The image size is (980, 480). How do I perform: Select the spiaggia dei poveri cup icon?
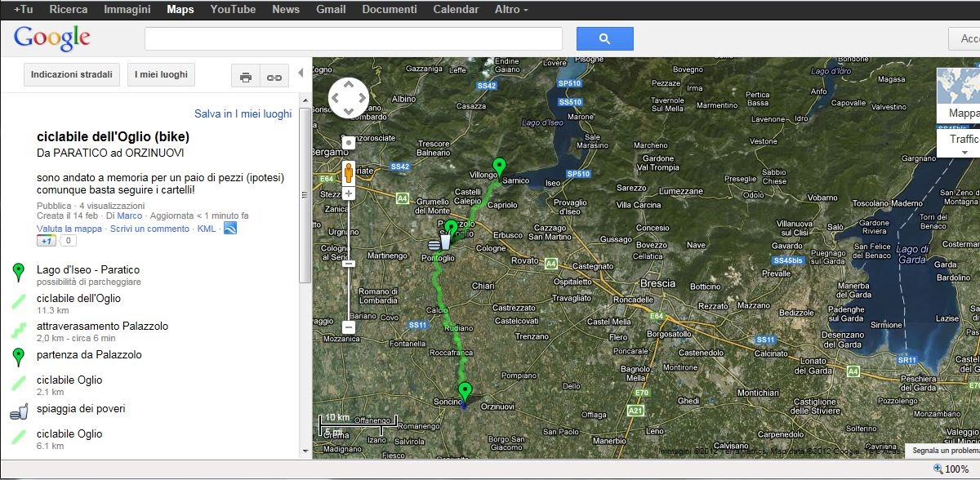pyautogui.click(x=19, y=411)
